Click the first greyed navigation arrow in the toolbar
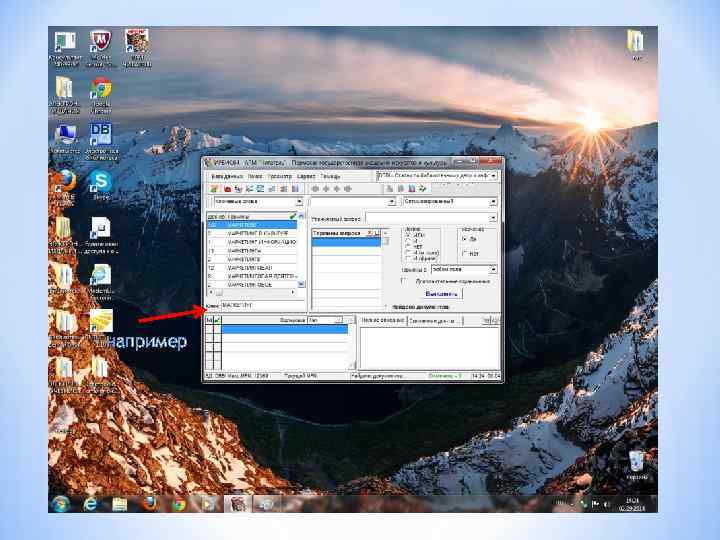This screenshot has height=540, width=720. coord(315,189)
